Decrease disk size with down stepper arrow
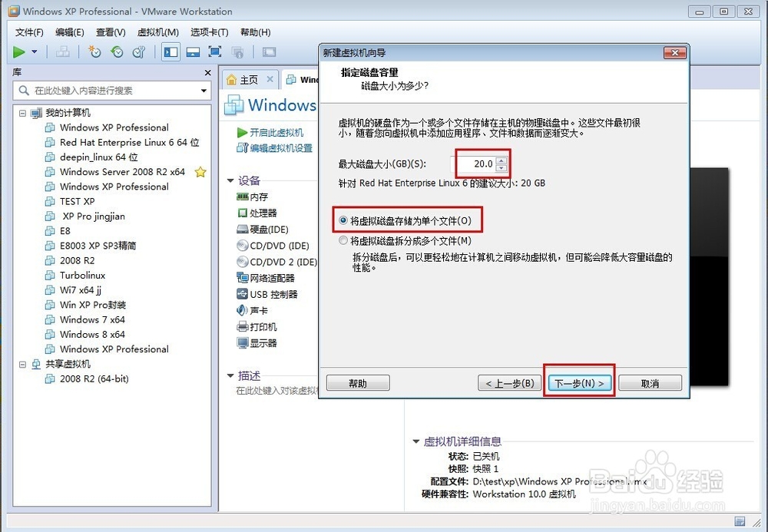Viewport: 768px width, 532px height. coord(501,168)
